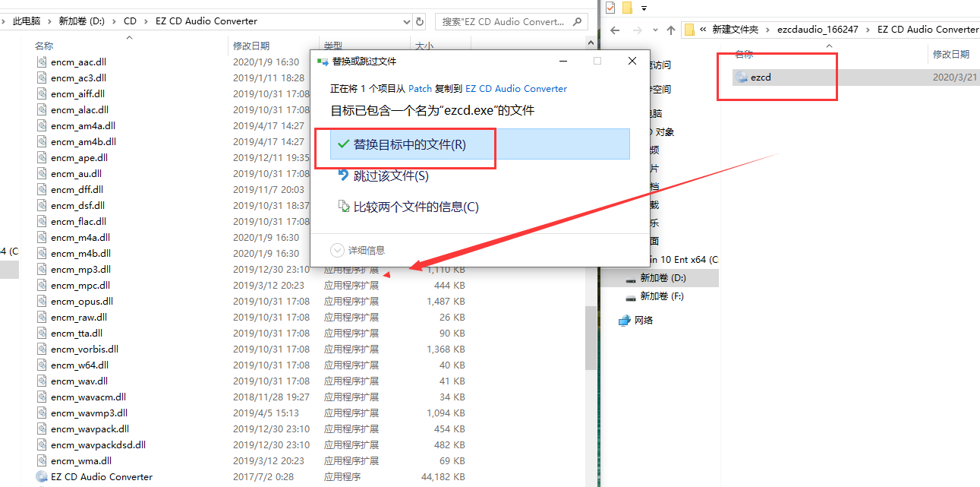Viewport: 980px width, 487px height.
Task: Sort right file list by date modified column
Action: 951,54
